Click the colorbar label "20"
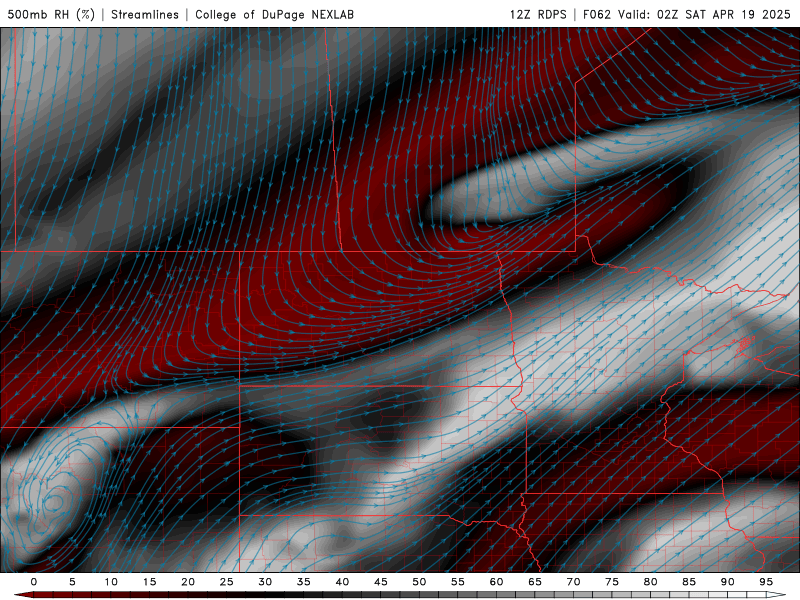 click(188, 582)
